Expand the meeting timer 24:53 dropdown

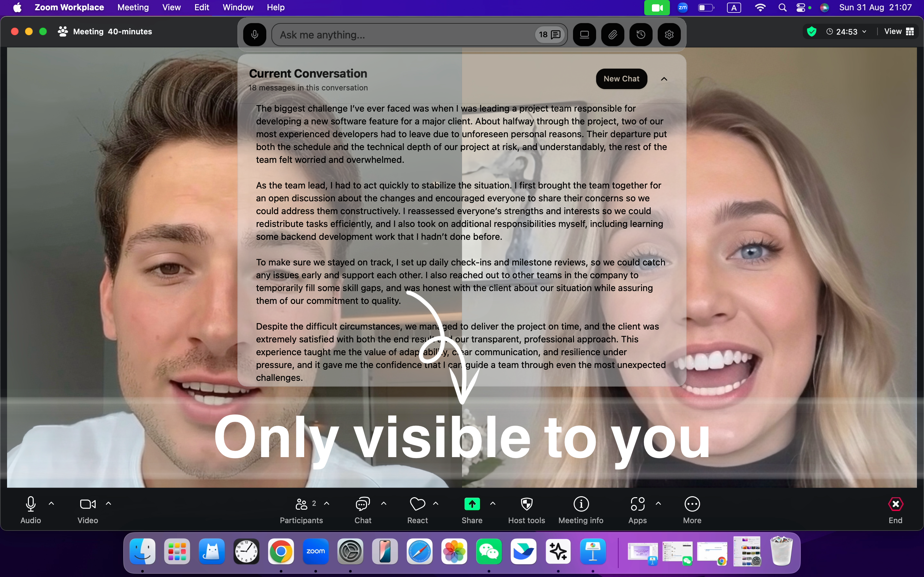[864, 32]
